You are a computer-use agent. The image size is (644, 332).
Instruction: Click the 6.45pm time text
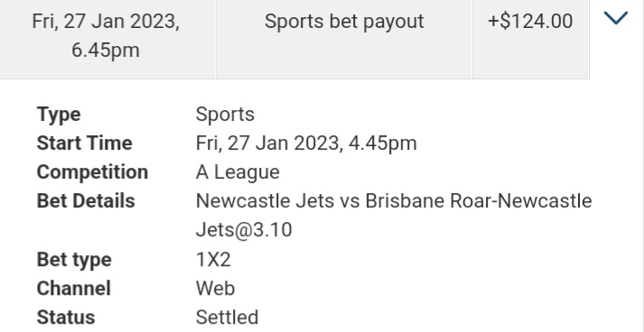[x=106, y=50]
